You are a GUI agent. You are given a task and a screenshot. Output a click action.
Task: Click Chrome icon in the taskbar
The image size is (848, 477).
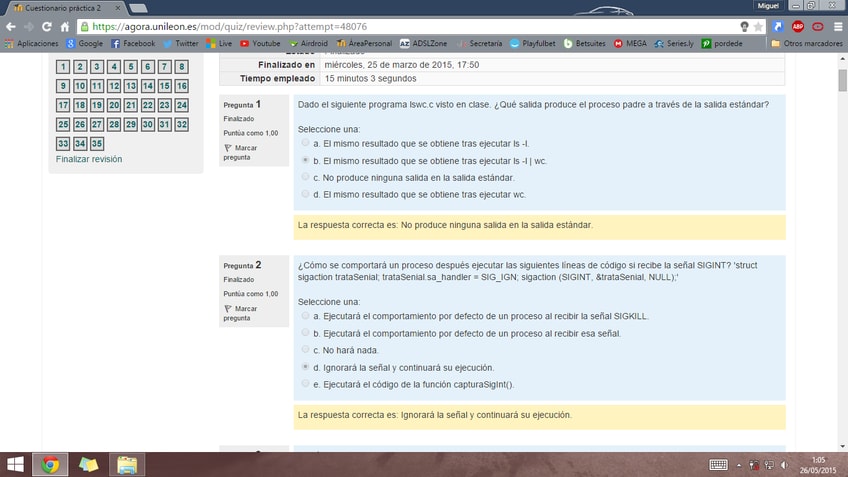pyautogui.click(x=50, y=465)
